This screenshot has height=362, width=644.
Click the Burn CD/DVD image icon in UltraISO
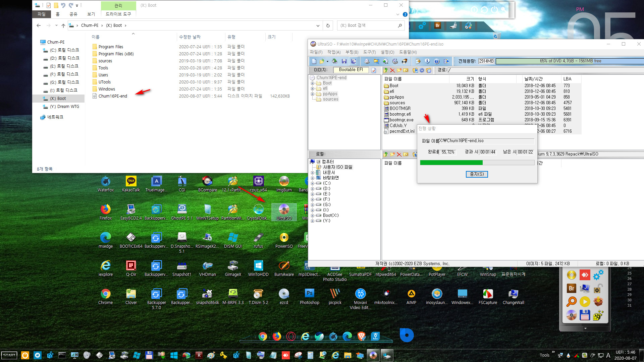pyautogui.click(x=405, y=61)
